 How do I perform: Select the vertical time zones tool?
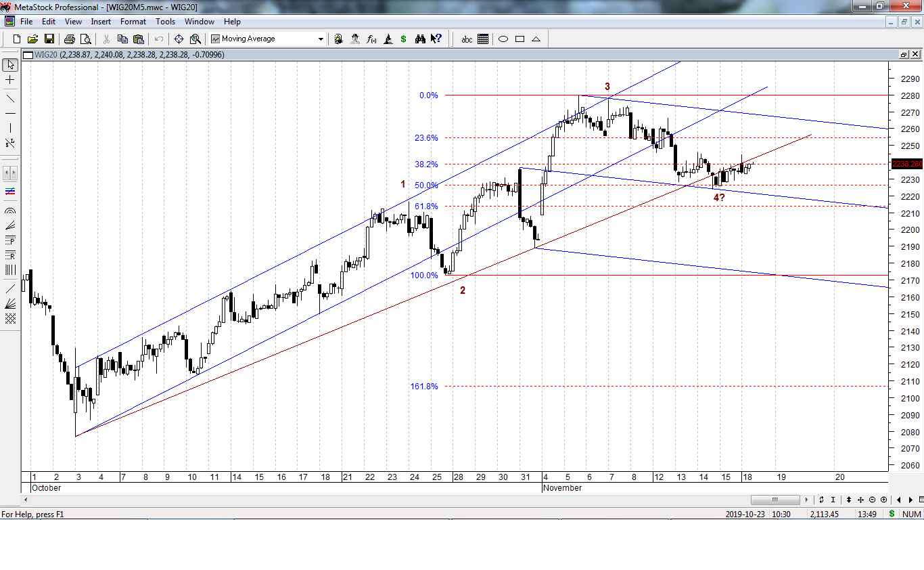(x=10, y=270)
